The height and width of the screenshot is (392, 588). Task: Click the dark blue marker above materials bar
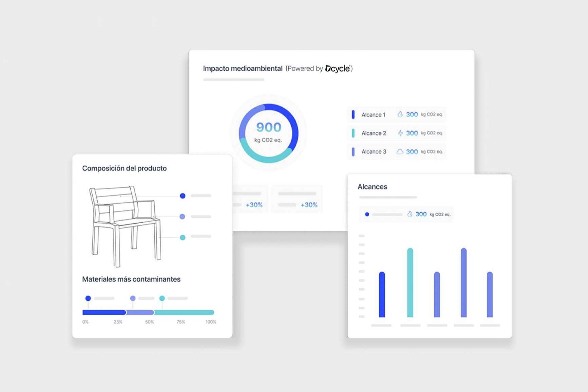point(88,298)
